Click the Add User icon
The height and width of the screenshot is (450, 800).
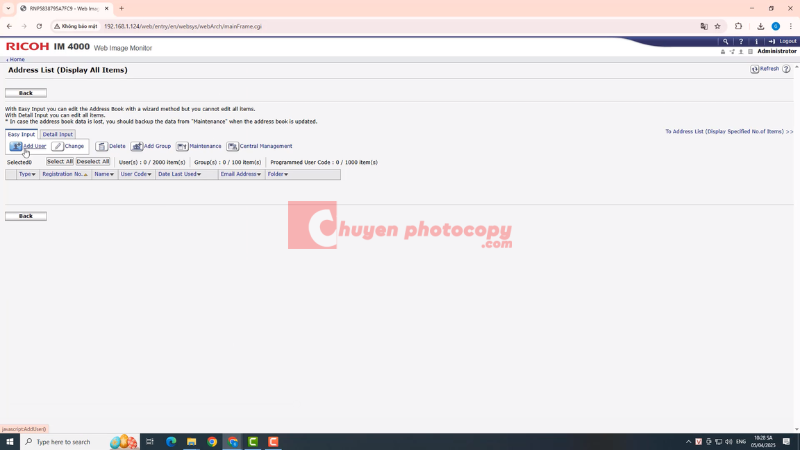click(x=16, y=146)
